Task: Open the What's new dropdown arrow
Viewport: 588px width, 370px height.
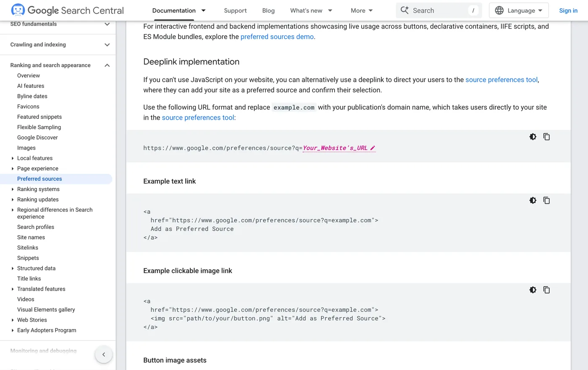Action: [x=330, y=10]
